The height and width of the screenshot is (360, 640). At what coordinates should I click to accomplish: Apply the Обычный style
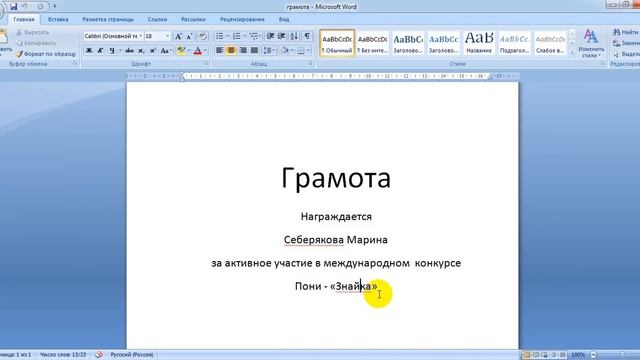click(x=337, y=43)
